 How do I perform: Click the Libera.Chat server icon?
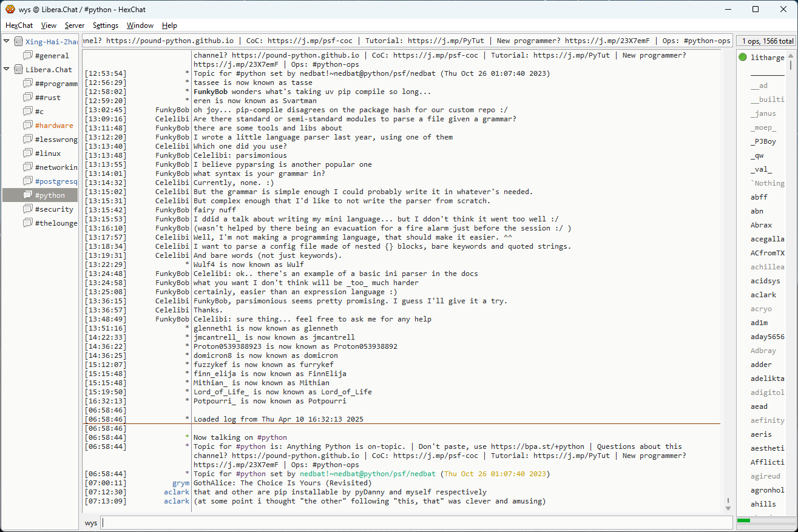click(18, 70)
